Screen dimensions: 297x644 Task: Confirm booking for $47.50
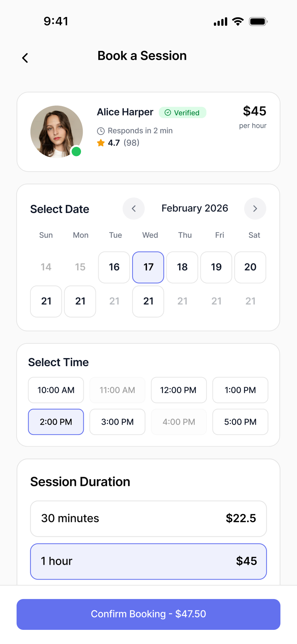tap(148, 614)
